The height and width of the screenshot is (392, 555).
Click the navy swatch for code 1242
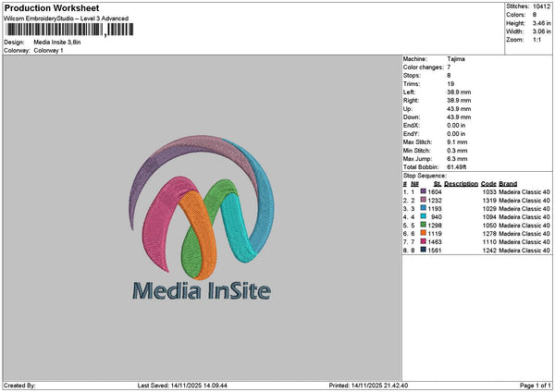coord(423,250)
